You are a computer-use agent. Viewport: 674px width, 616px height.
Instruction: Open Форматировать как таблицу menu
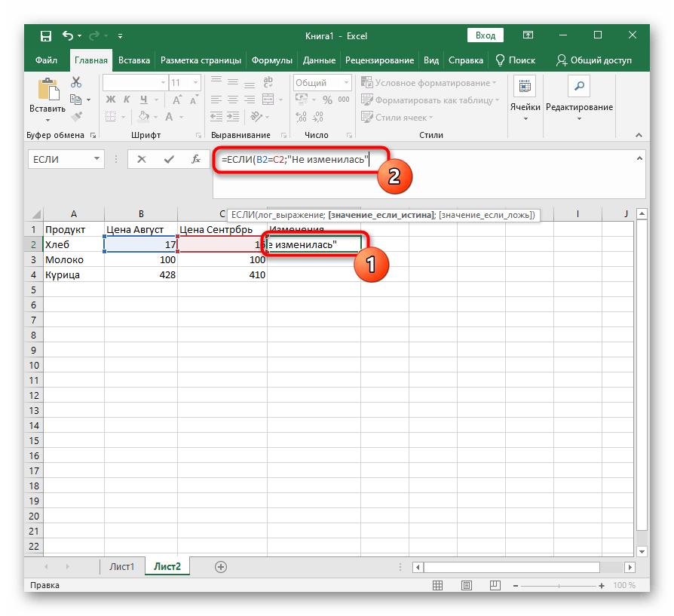[x=430, y=100]
